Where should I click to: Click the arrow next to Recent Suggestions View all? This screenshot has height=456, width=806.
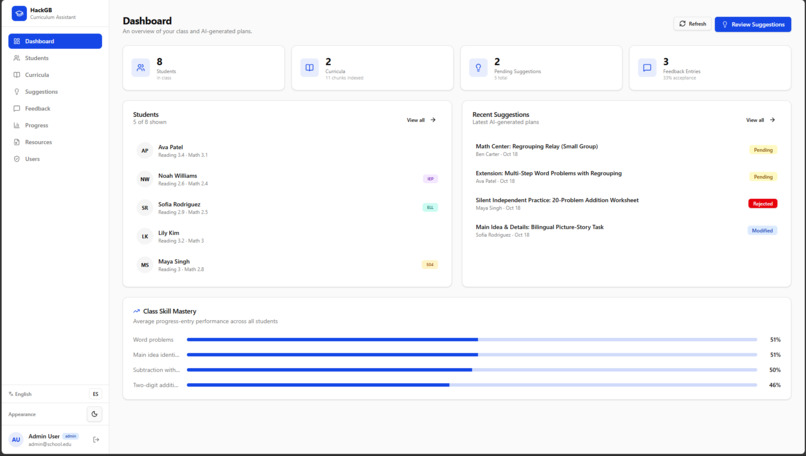[772, 120]
